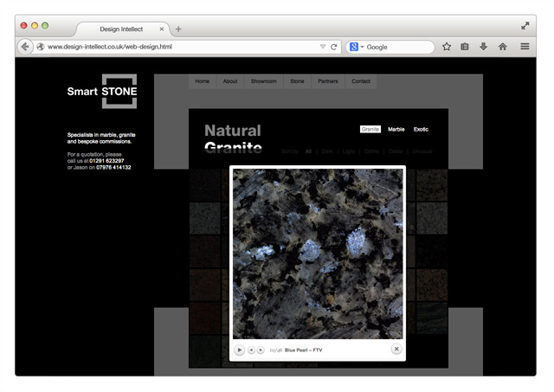The height and width of the screenshot is (392, 554).
Task: Reload the page with refresh icon
Action: [x=334, y=47]
